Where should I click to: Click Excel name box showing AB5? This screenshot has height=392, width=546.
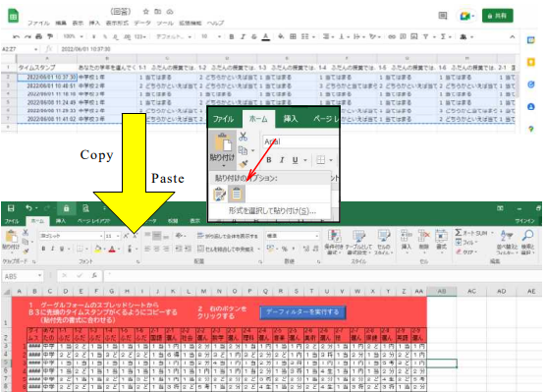click(23, 276)
